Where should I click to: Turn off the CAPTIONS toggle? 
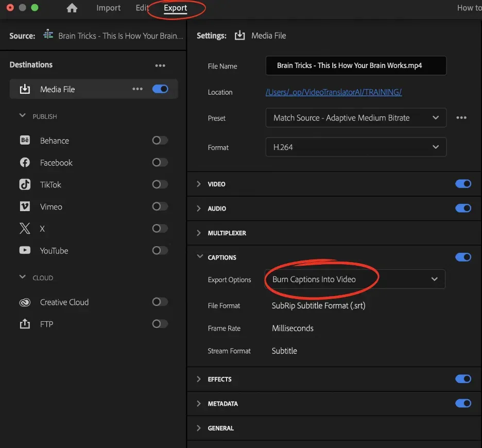tap(463, 257)
